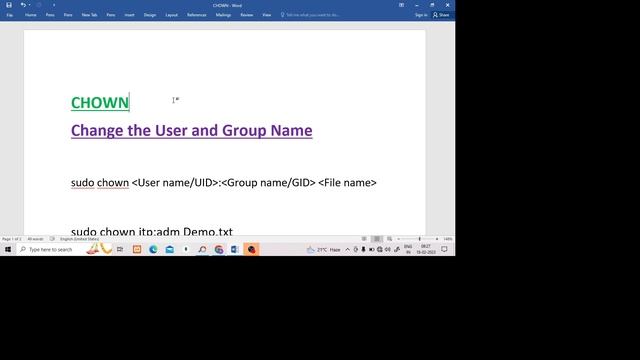Switch to Read Mode view icon
The height and width of the screenshot is (360, 640).
pyautogui.click(x=364, y=239)
